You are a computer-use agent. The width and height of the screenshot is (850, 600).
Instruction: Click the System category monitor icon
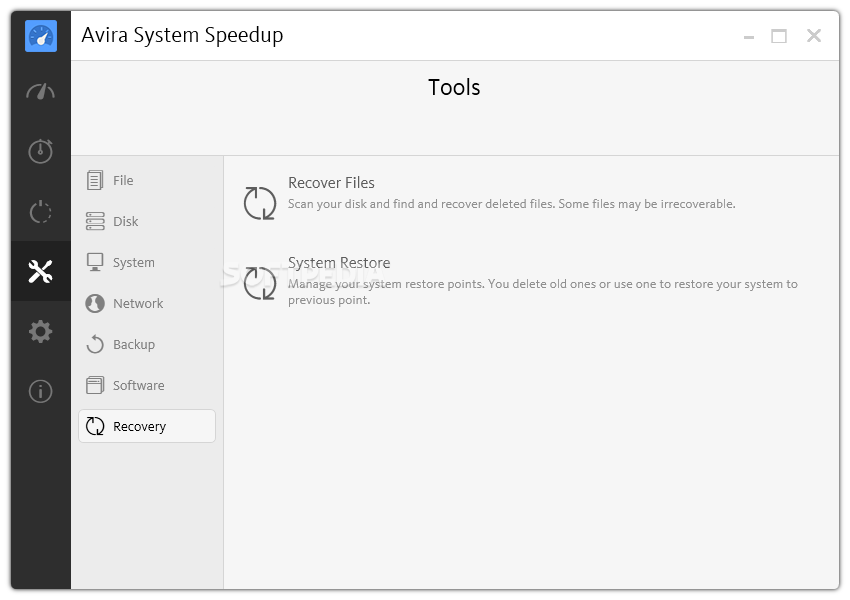pyautogui.click(x=95, y=262)
